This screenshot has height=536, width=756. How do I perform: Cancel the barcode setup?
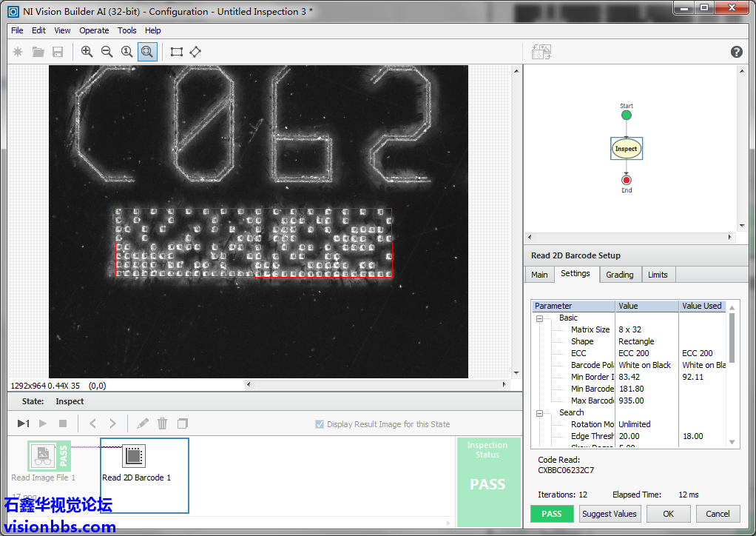tap(718, 514)
